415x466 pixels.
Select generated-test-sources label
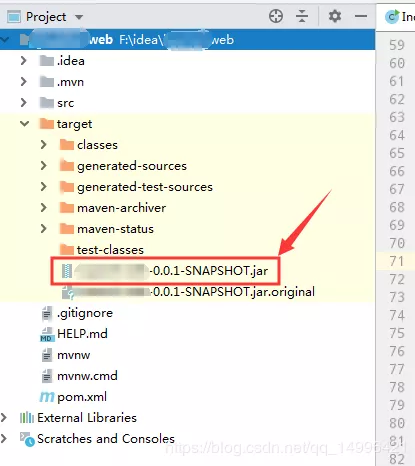tap(145, 187)
